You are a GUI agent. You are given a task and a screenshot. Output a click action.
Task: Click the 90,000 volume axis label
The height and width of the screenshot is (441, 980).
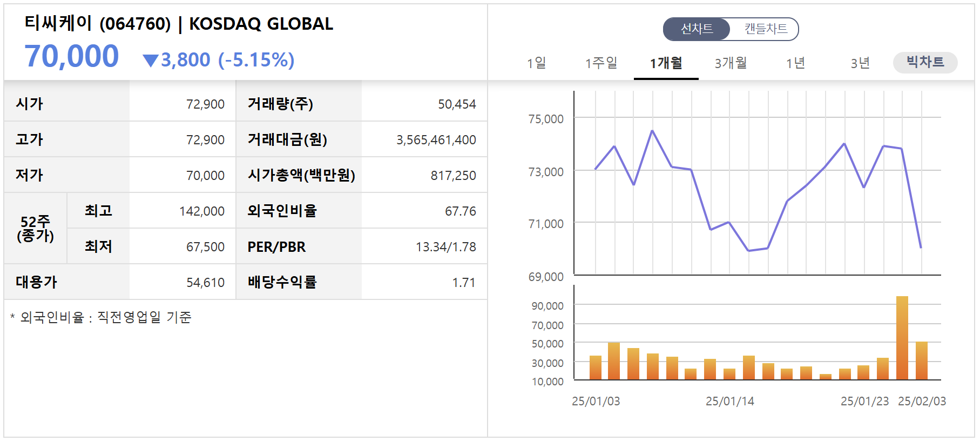point(547,306)
